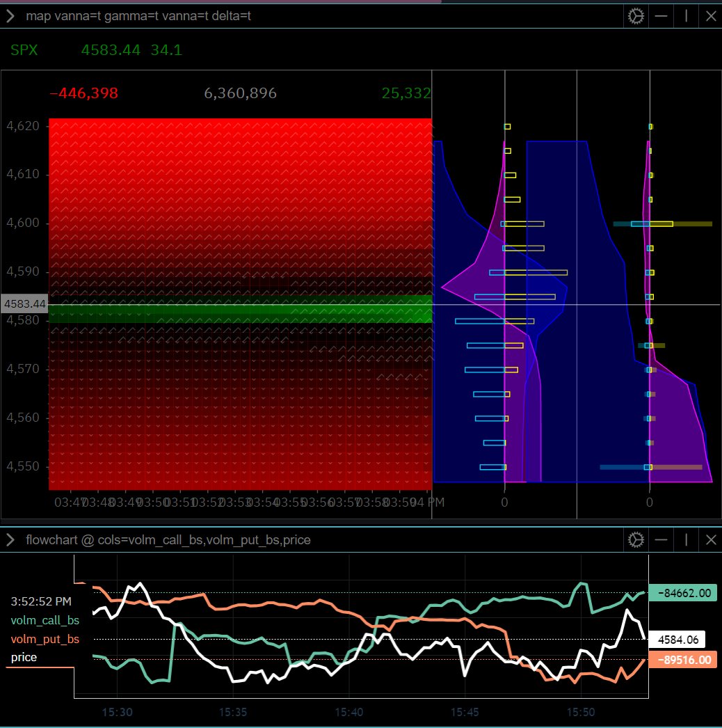
Task: Close the map panel
Action: coord(711,16)
